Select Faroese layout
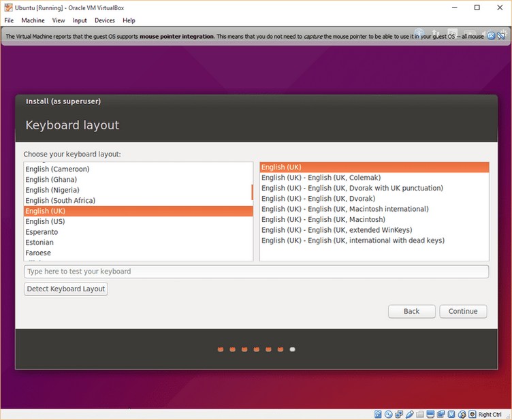The width and height of the screenshot is (512, 420). [138, 253]
